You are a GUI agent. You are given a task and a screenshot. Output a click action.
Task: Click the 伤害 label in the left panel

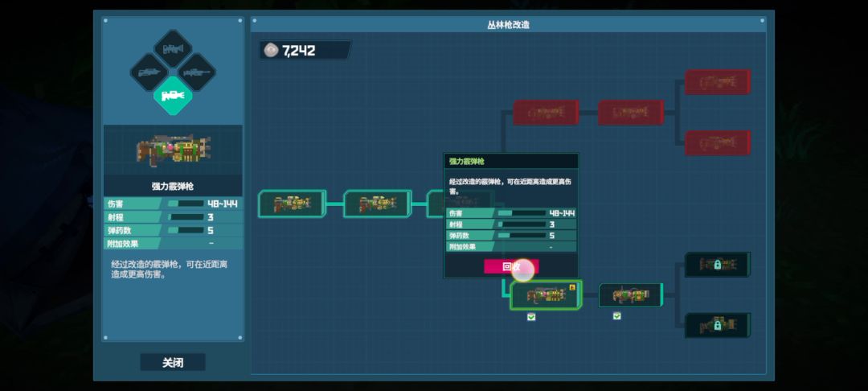tap(116, 204)
